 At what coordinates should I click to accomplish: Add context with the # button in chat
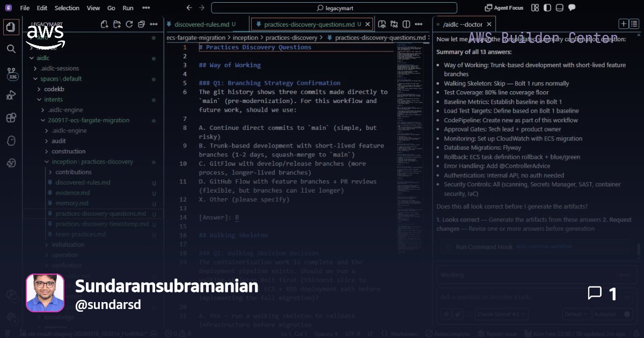click(x=446, y=314)
